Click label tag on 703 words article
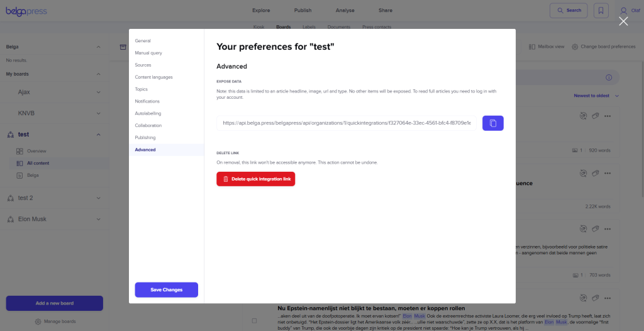644x331 pixels. pos(595,228)
